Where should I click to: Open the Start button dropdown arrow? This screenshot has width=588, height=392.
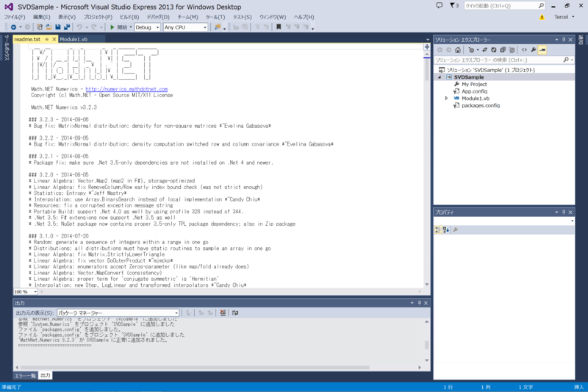pos(131,27)
